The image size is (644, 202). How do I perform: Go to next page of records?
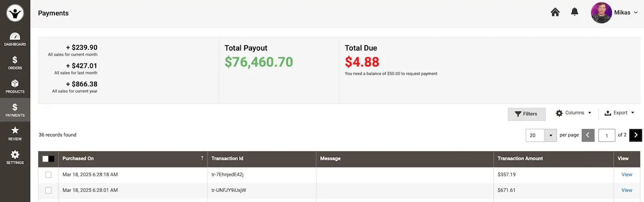[x=635, y=135]
